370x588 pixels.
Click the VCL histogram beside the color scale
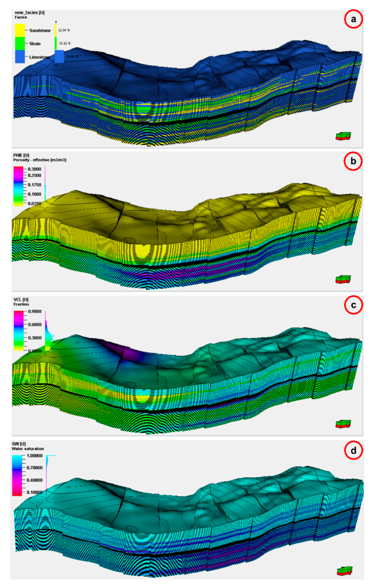click(49, 335)
